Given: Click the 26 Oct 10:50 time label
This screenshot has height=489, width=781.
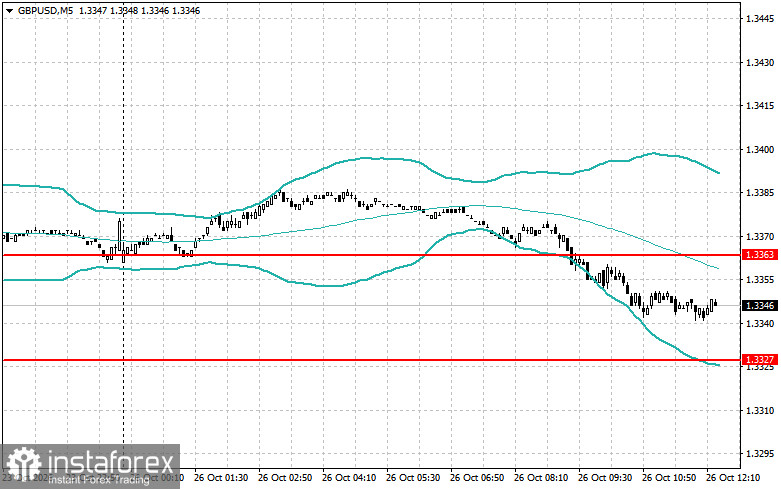Looking at the screenshot, I should pyautogui.click(x=669, y=478).
